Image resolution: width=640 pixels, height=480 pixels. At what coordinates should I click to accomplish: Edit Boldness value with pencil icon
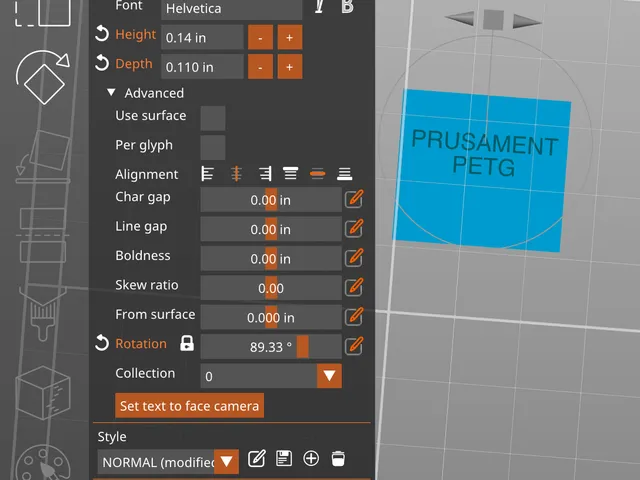(354, 258)
